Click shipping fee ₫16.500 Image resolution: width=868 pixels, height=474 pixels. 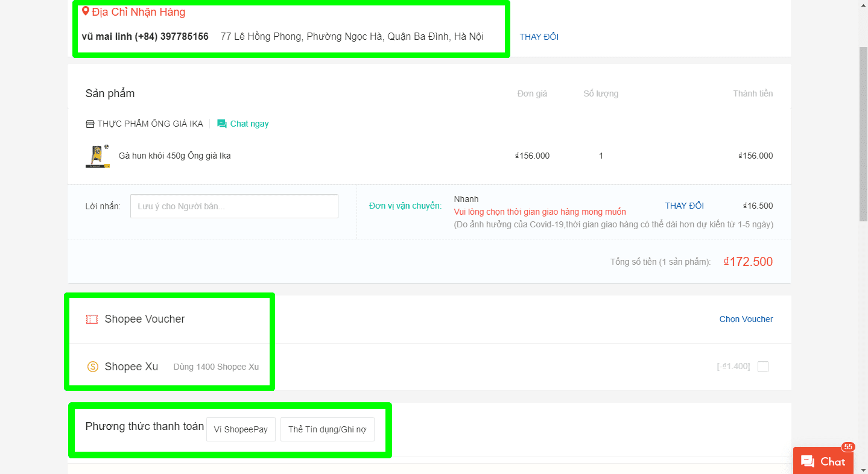[758, 206]
